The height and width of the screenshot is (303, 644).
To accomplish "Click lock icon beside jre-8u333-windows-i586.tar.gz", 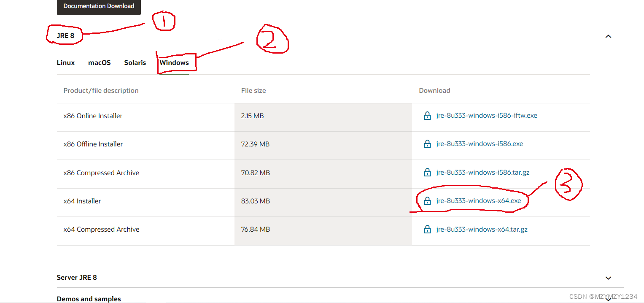I will pos(427,173).
